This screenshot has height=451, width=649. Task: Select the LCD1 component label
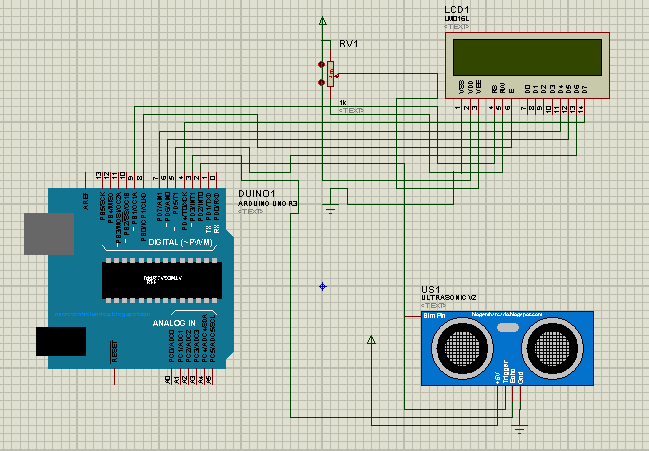459,9
